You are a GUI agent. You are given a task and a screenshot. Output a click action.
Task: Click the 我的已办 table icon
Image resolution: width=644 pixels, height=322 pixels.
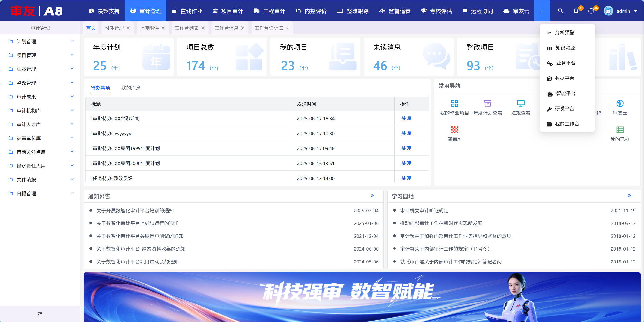(x=620, y=130)
